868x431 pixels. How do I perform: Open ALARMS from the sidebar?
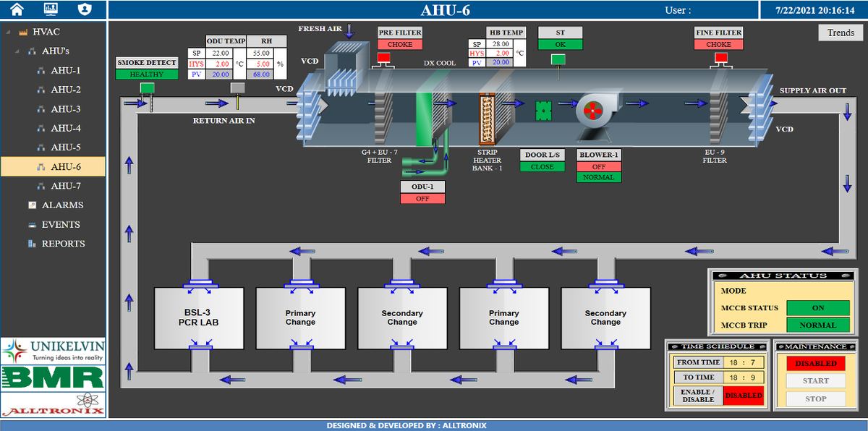click(x=62, y=205)
